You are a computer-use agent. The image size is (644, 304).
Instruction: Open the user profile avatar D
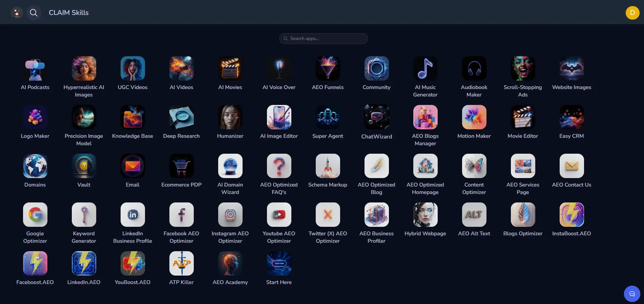(632, 13)
